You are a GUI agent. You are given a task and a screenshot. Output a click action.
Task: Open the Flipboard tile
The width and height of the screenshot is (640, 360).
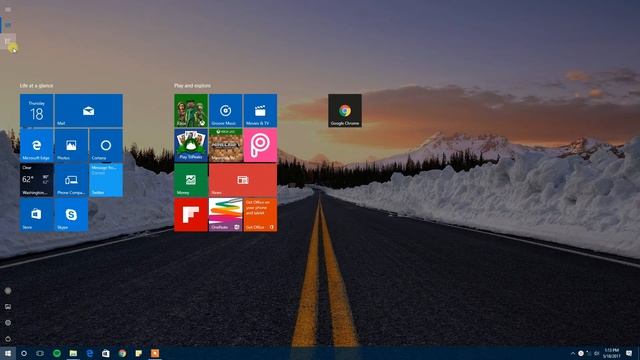(x=191, y=215)
